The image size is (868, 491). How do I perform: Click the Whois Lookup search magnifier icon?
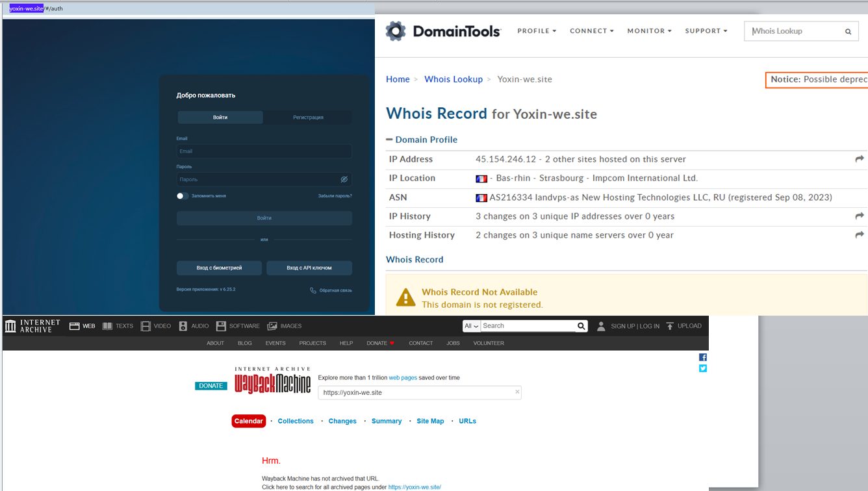click(x=848, y=31)
